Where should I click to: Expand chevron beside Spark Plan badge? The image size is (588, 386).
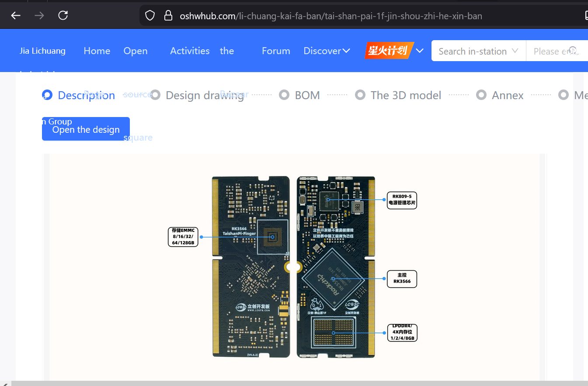click(420, 51)
